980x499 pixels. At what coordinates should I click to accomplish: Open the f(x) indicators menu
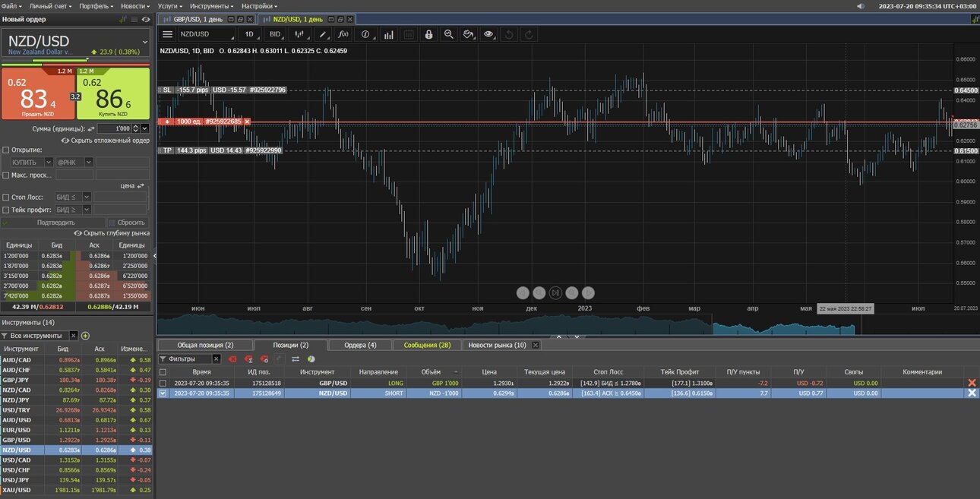[343, 34]
